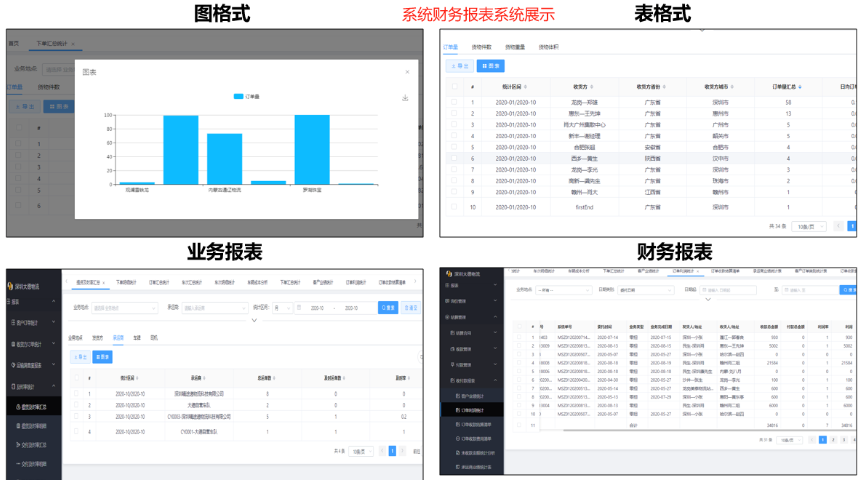863x480 pixels.
Task: Check row 6 西乡—黄生 checkbox
Action: pos(453,159)
